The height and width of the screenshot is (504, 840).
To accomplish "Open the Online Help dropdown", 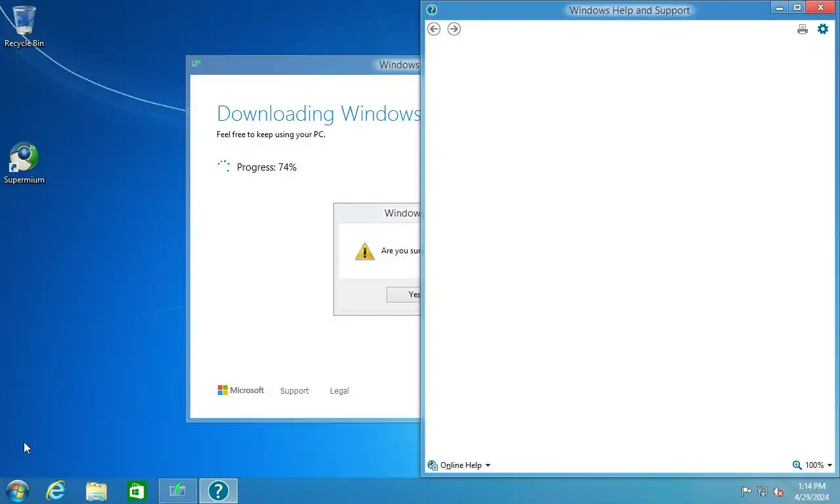I will coord(459,465).
